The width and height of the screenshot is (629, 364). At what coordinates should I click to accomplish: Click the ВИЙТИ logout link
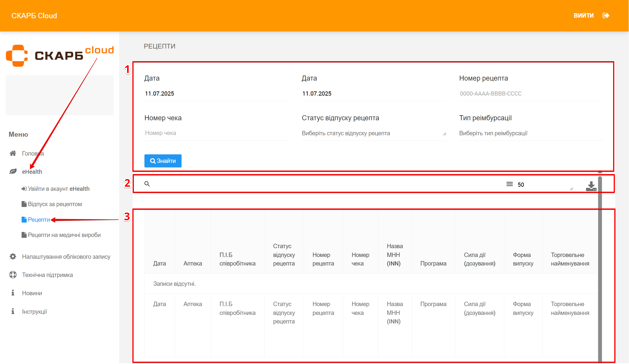583,16
